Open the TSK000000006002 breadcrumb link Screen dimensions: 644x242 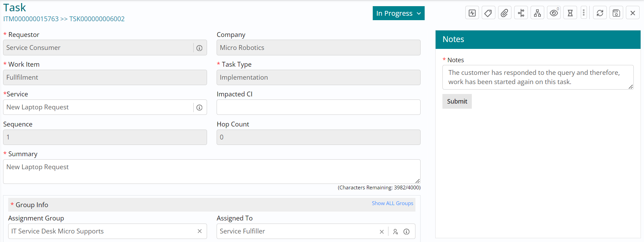pyautogui.click(x=97, y=19)
